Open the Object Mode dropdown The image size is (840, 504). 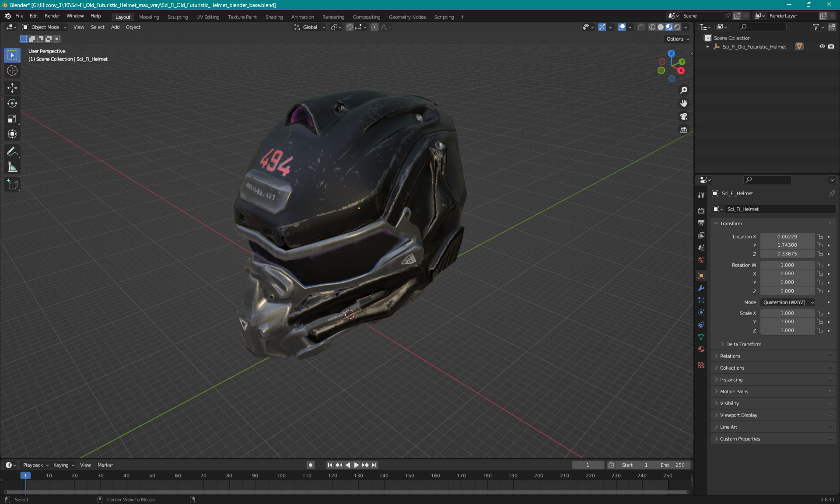pos(45,27)
